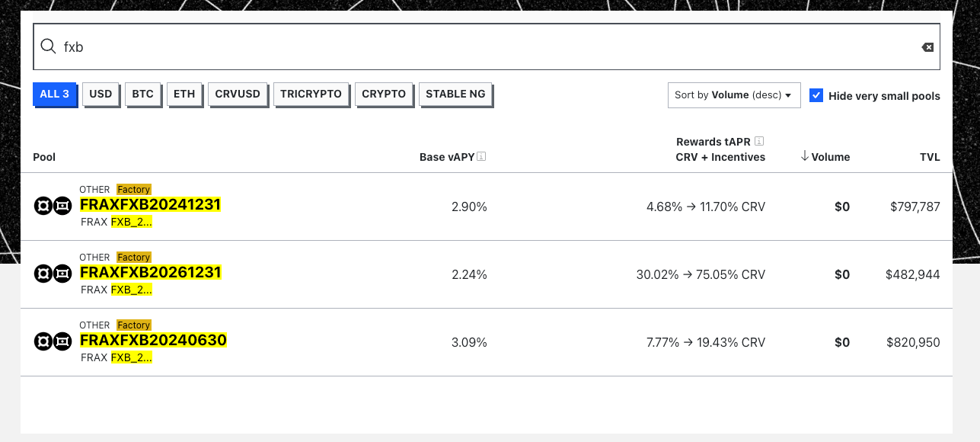Filter pools by USD
The width and height of the screenshot is (980, 442).
[101, 94]
